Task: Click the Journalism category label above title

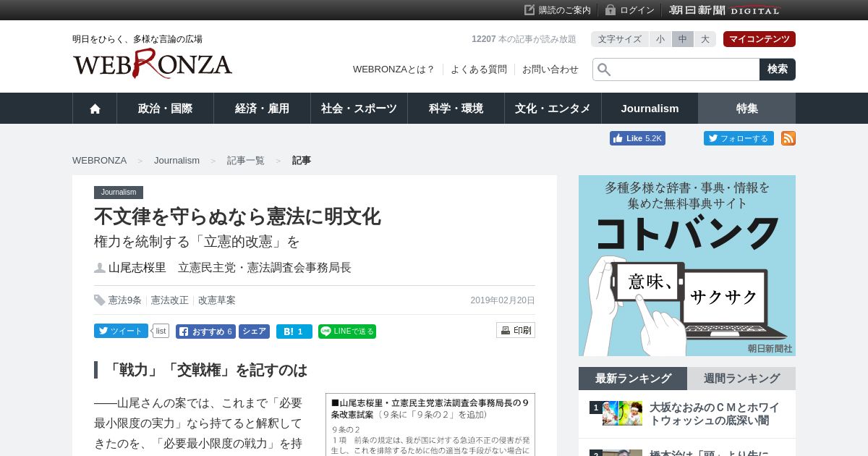Action: (x=119, y=193)
